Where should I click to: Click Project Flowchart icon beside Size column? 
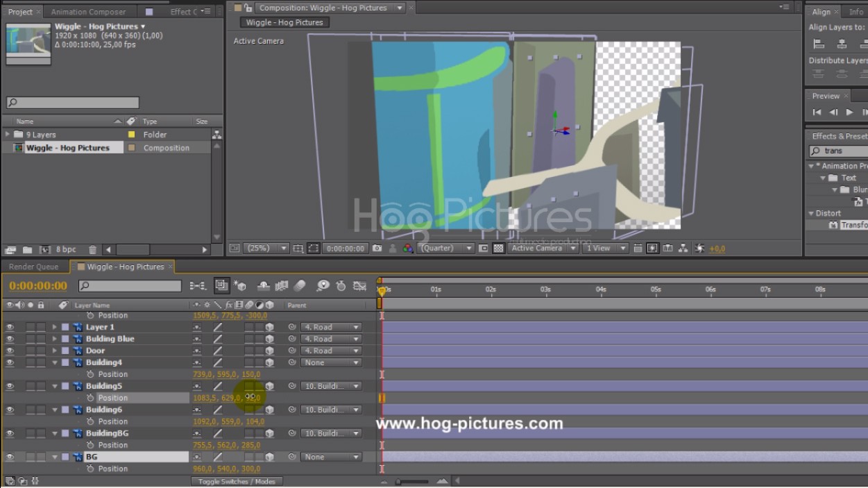(217, 135)
